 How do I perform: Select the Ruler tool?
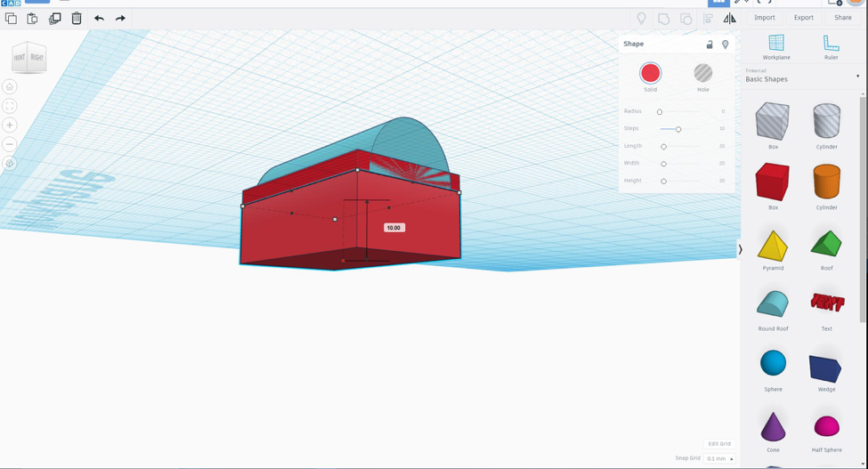[x=831, y=47]
